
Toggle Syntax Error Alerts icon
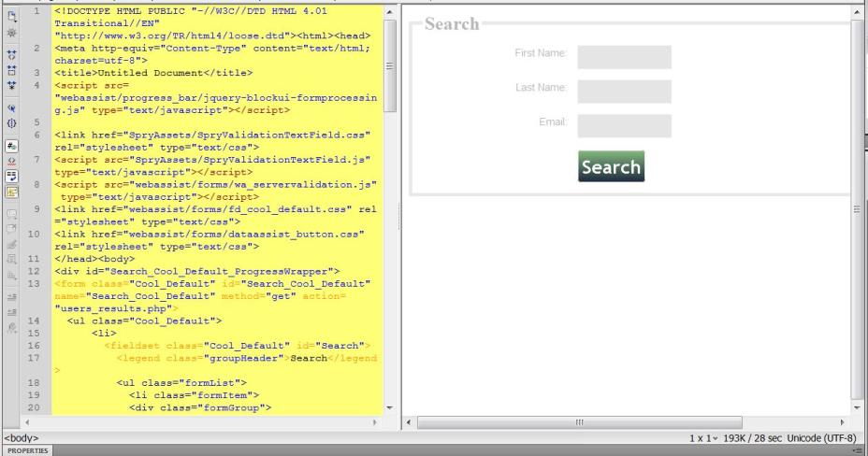click(x=11, y=192)
